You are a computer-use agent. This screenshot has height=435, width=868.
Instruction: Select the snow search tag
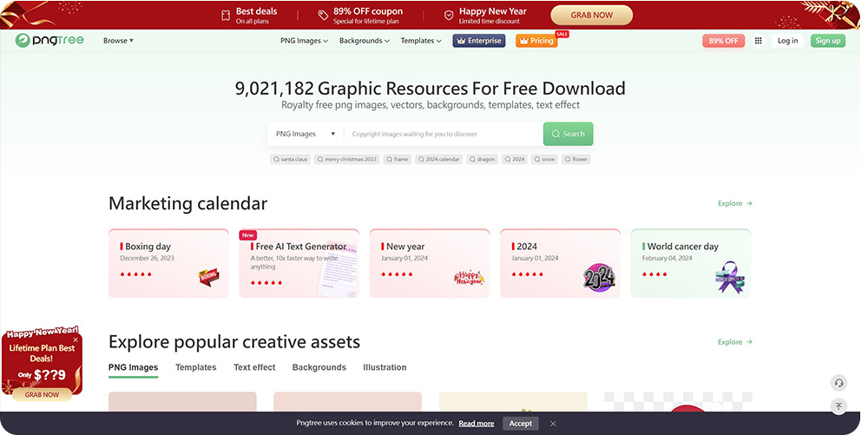pos(545,160)
